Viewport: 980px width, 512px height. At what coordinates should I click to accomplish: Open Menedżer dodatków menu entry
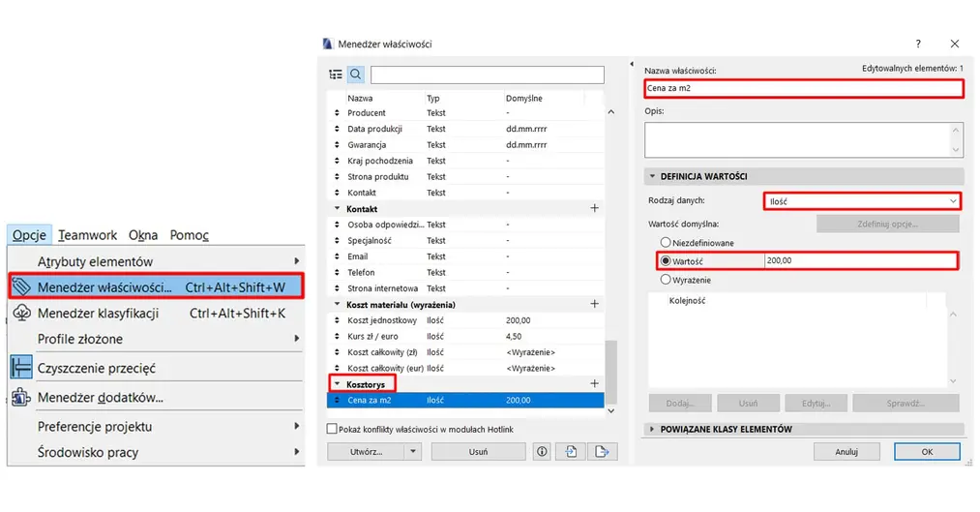click(x=156, y=397)
